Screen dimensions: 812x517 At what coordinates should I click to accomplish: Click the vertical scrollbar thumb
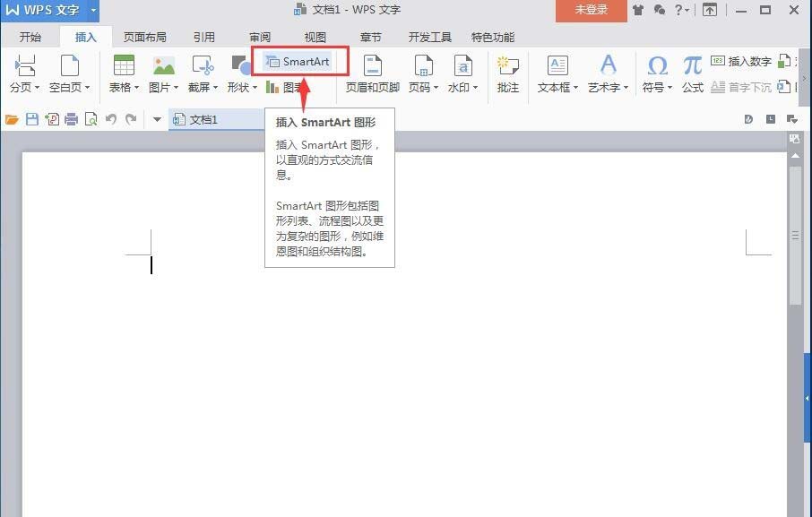click(795, 236)
